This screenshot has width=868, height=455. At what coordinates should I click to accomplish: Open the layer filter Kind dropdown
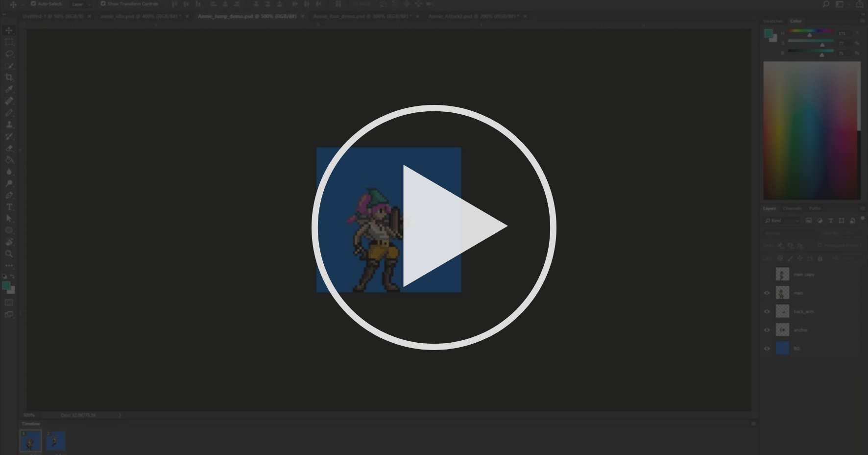click(782, 221)
